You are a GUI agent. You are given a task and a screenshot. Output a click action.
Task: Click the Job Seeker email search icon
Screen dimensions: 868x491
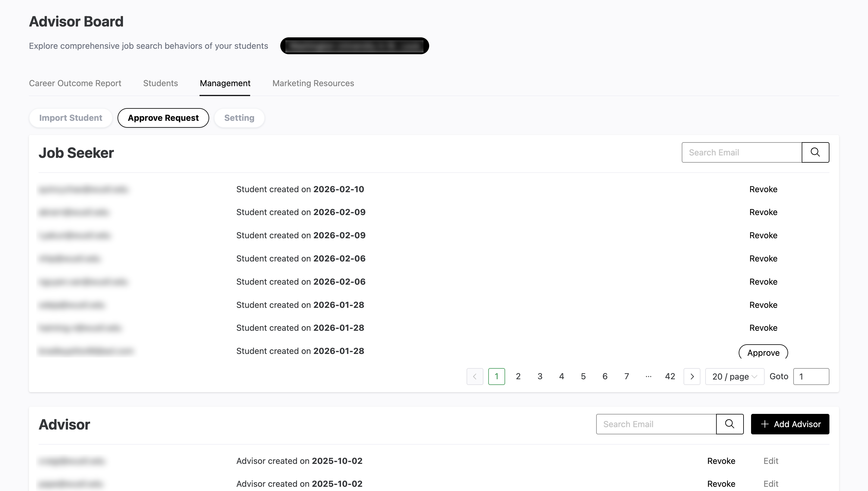click(815, 152)
